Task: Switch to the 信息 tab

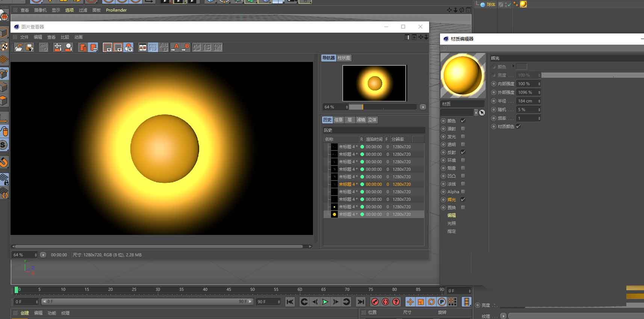Action: tap(339, 120)
